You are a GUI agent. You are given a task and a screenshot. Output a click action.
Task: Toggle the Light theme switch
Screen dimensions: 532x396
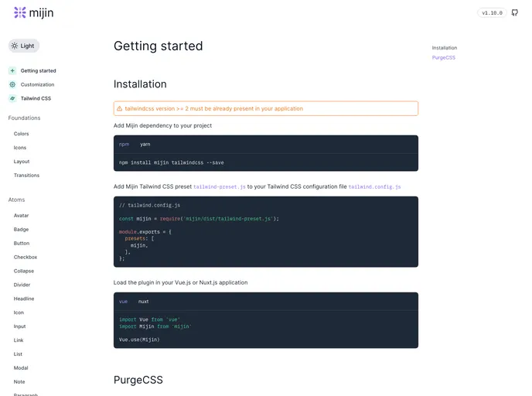23,46
